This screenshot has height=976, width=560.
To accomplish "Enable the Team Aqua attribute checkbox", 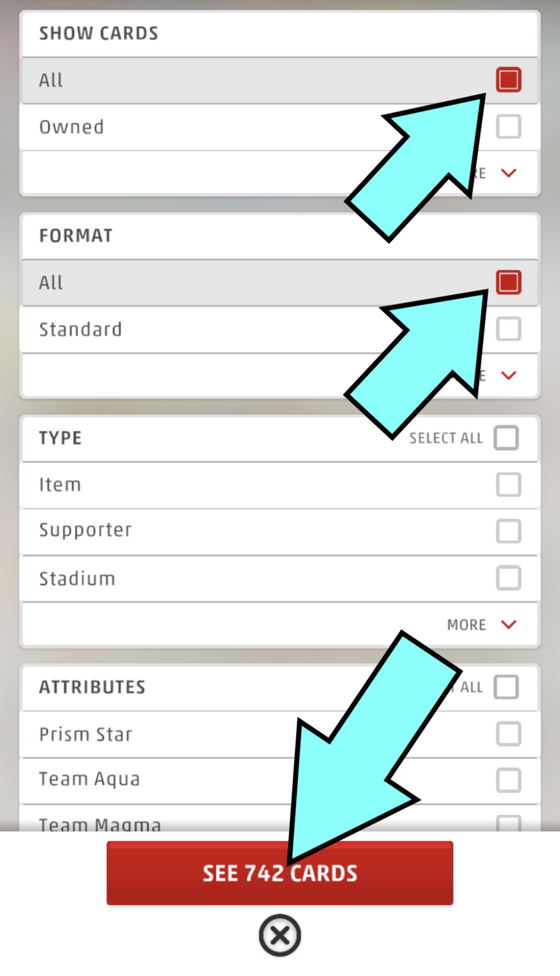I will pos(508,780).
